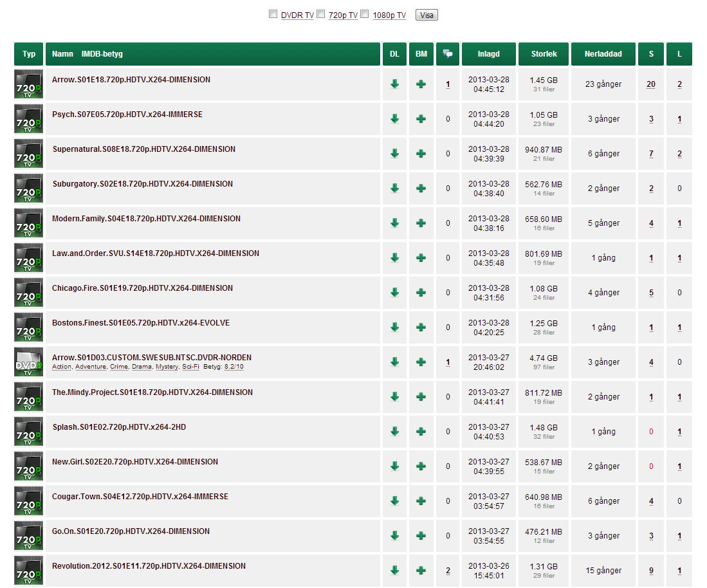The image size is (707, 588).
Task: Open the 720p TV type icon for Arrow.S01E18
Action: pos(28,84)
